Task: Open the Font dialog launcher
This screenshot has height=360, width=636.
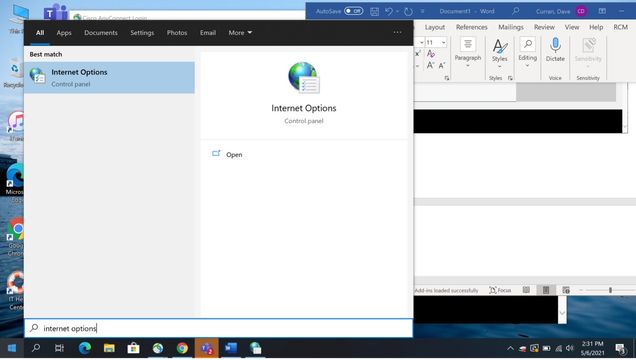Action: point(447,78)
